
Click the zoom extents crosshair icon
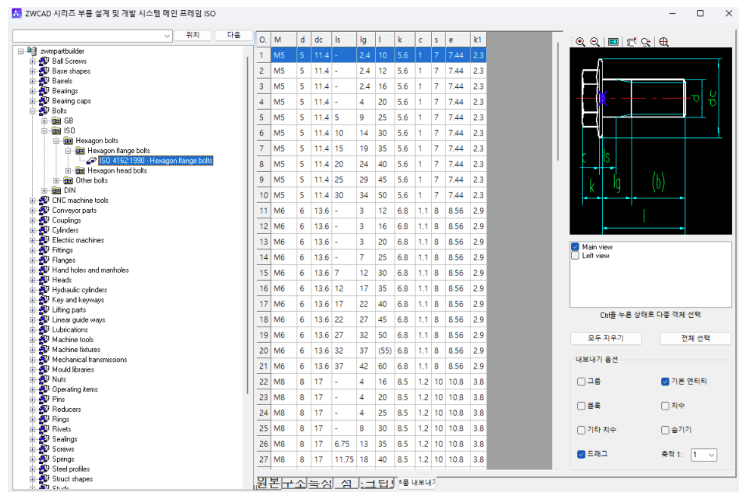point(664,42)
